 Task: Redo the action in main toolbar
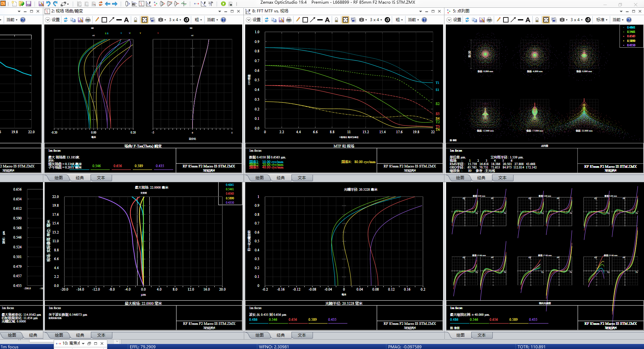55,4
